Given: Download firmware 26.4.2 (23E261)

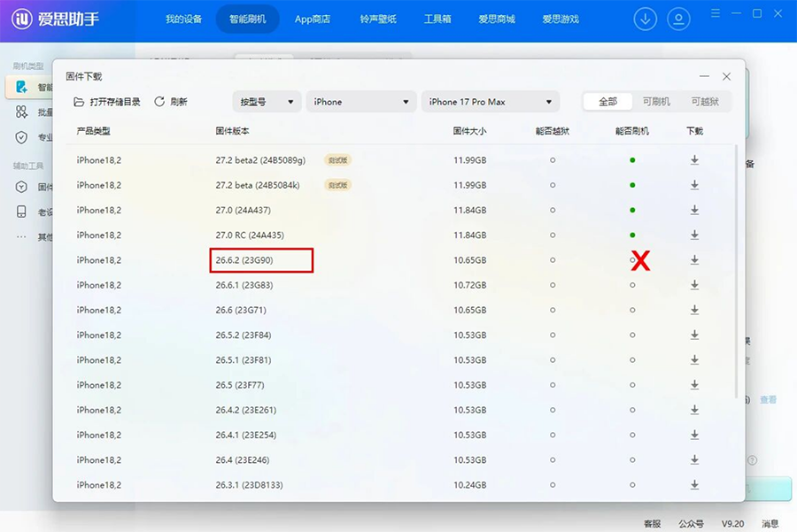Looking at the screenshot, I should point(694,410).
